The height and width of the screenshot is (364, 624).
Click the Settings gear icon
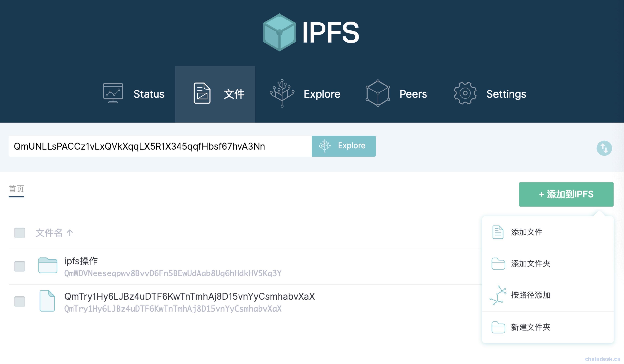[465, 93]
